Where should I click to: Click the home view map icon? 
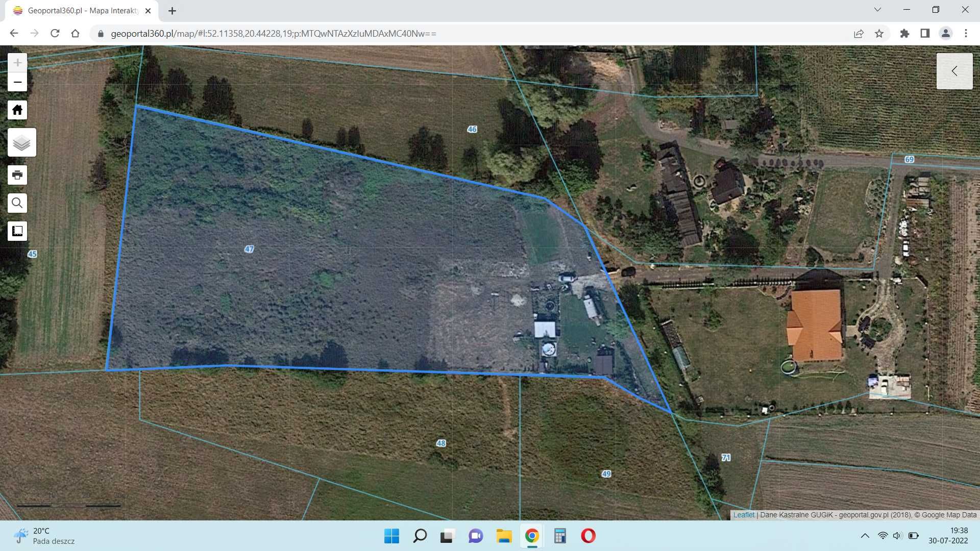(x=17, y=110)
